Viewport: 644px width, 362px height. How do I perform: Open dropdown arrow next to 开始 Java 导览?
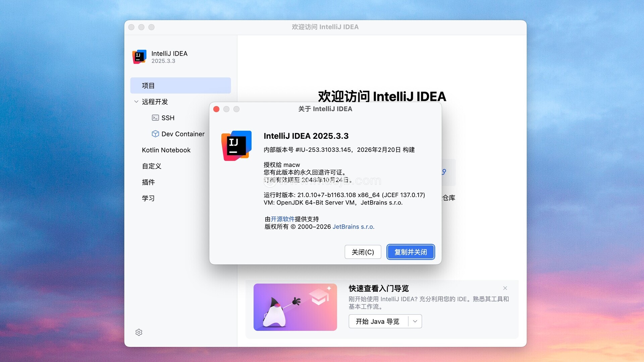(x=415, y=321)
